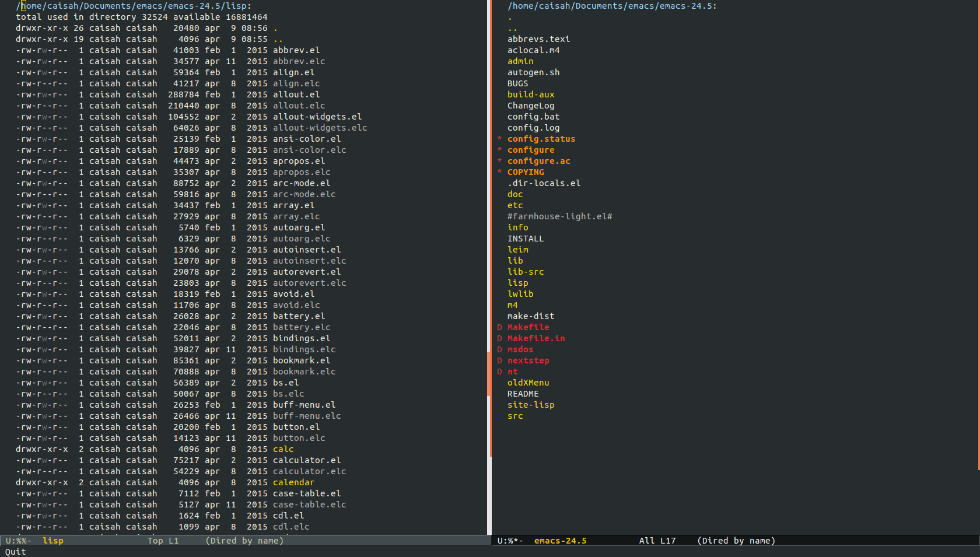Open the calendar subdirectory
The height and width of the screenshot is (557, 980).
pos(293,482)
